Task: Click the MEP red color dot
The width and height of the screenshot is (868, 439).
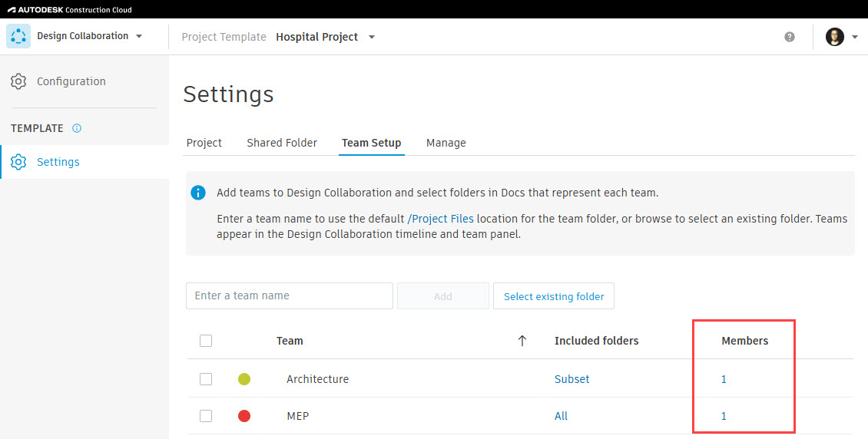Action: point(244,416)
